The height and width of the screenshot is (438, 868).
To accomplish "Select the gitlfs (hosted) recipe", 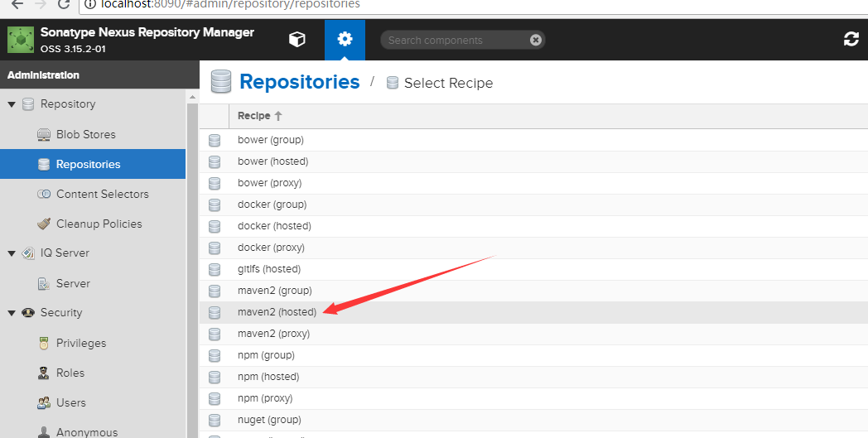I will click(x=533, y=269).
